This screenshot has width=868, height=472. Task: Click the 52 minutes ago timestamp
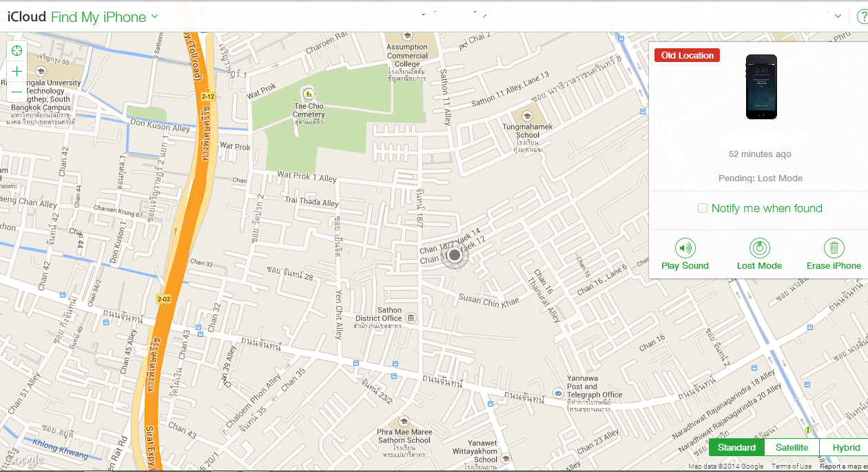pos(760,154)
